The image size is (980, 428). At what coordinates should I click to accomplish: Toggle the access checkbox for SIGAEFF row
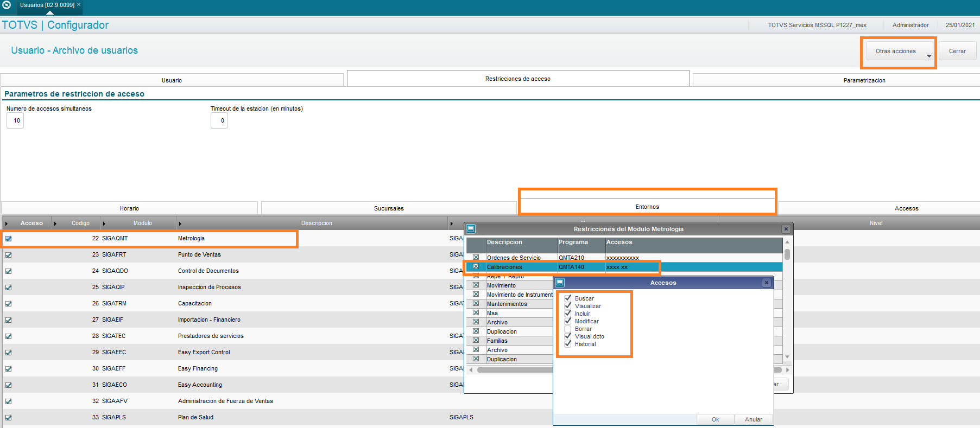click(8, 369)
